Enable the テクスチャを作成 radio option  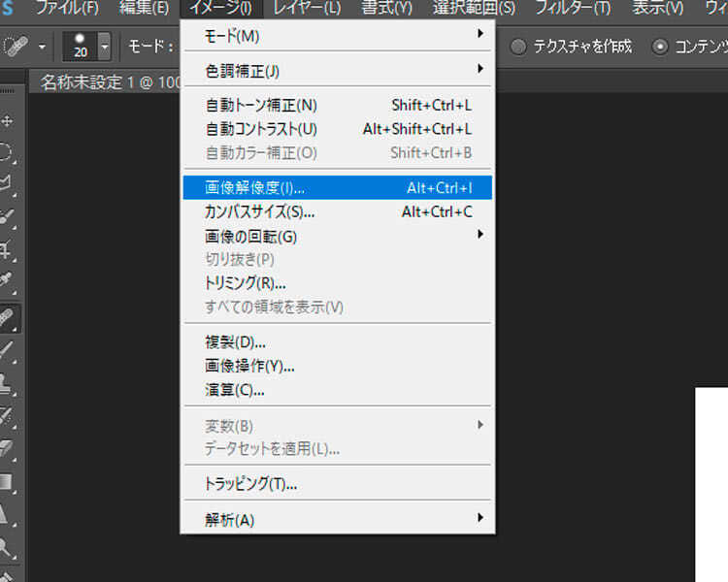(x=519, y=46)
